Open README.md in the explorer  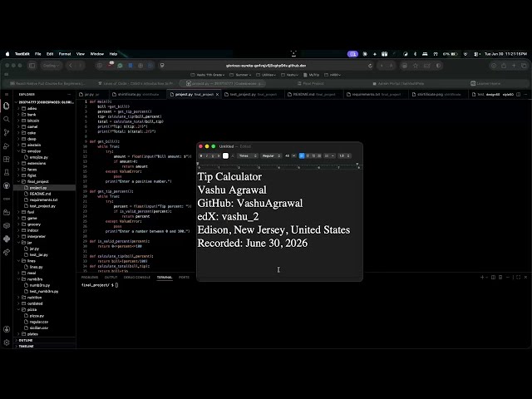coord(40,194)
